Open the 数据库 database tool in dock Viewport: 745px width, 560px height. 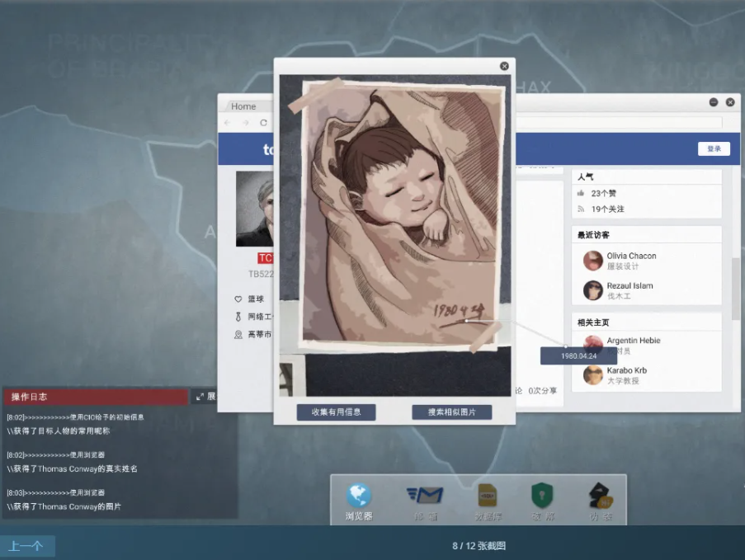487,501
